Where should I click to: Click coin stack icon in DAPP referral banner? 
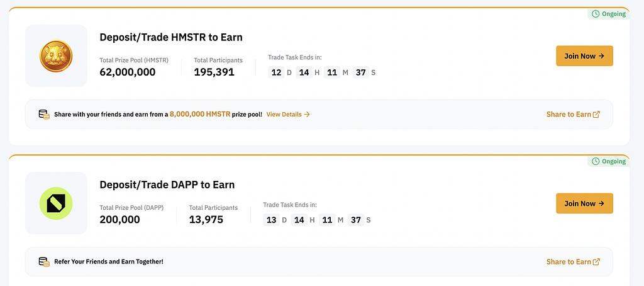click(x=44, y=261)
